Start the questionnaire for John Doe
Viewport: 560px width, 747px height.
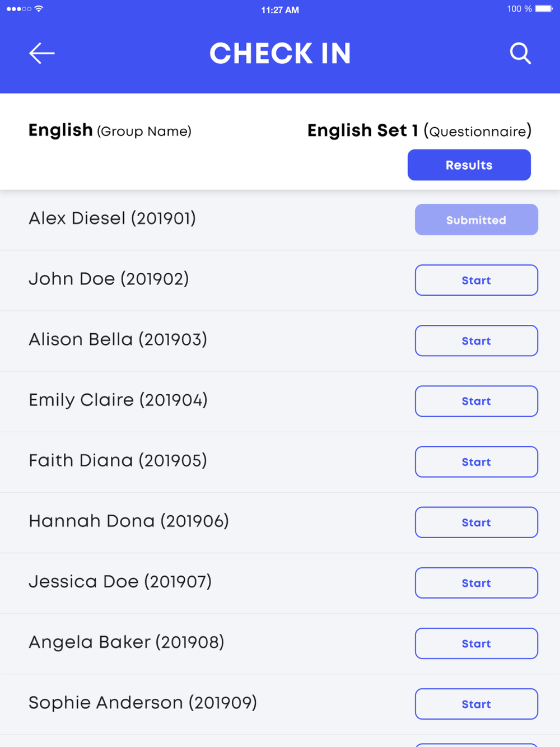(476, 281)
